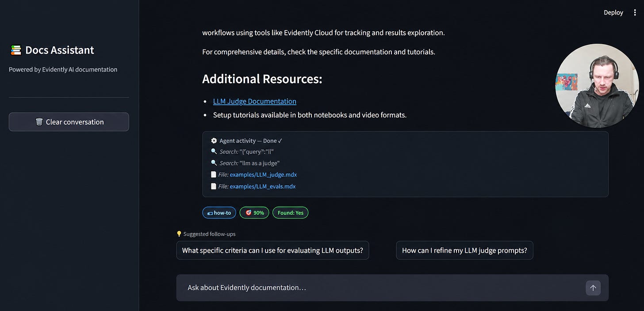Viewport: 644px width, 311px height.
Task: Click the Agent activity — Done status line
Action: [x=247, y=140]
